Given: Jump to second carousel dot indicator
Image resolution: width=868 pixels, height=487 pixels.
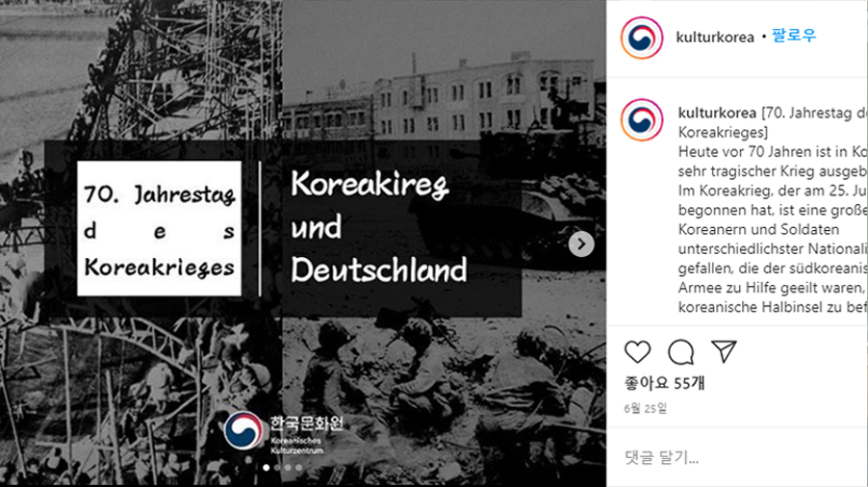Looking at the screenshot, I should pyautogui.click(x=277, y=468).
